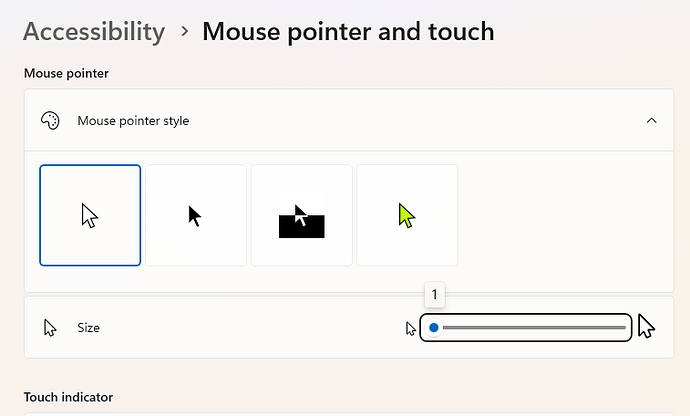
Task: Select the white mouse pointer style
Action: point(90,215)
